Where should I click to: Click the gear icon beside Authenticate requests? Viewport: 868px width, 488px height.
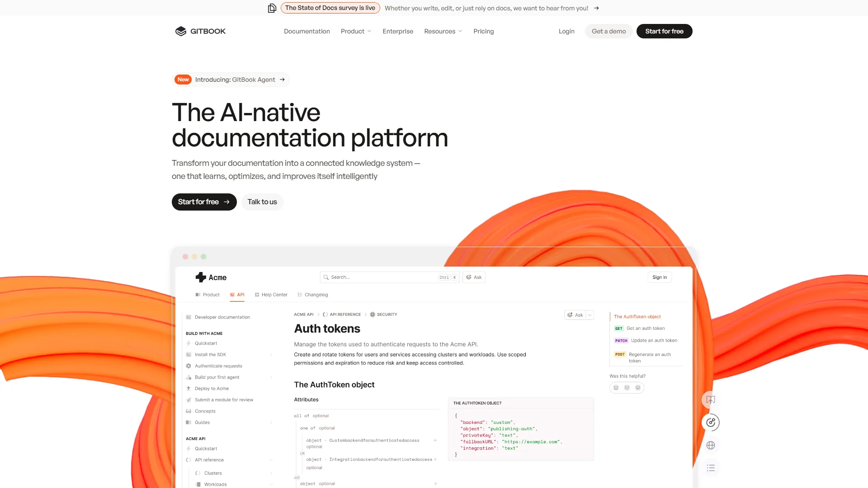pos(189,366)
